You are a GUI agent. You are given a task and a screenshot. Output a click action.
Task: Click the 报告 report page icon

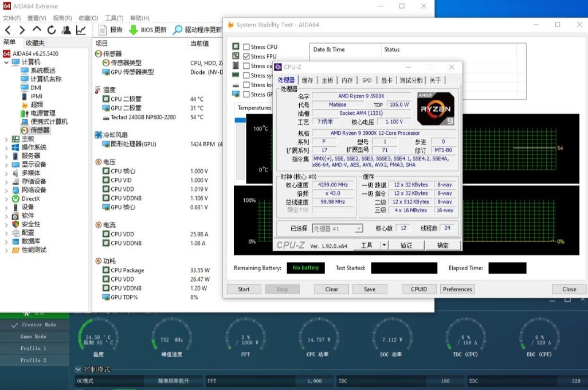[x=103, y=30]
